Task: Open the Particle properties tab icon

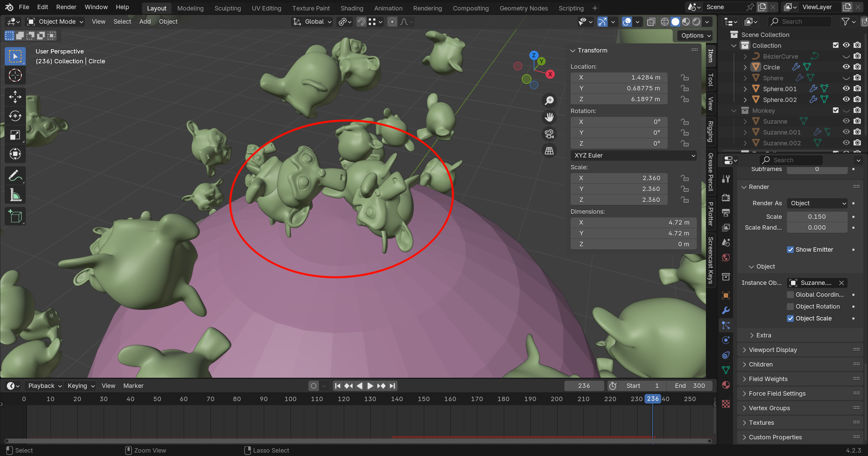Action: pyautogui.click(x=726, y=325)
